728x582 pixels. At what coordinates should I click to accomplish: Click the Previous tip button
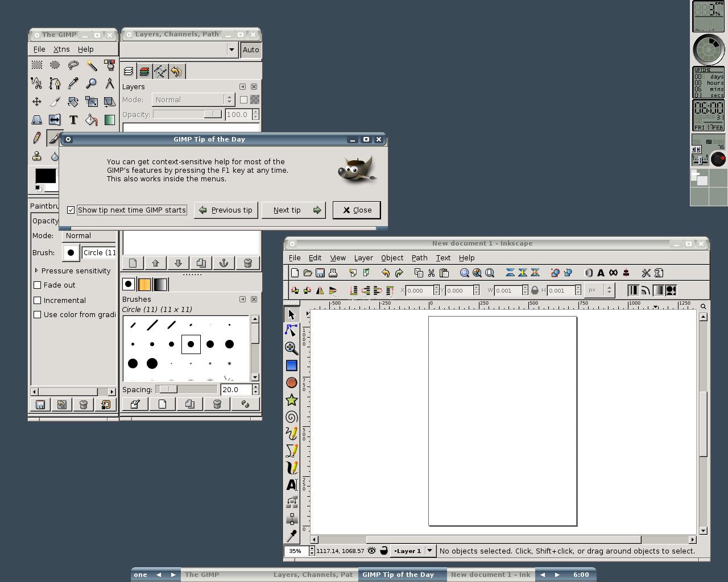226,210
